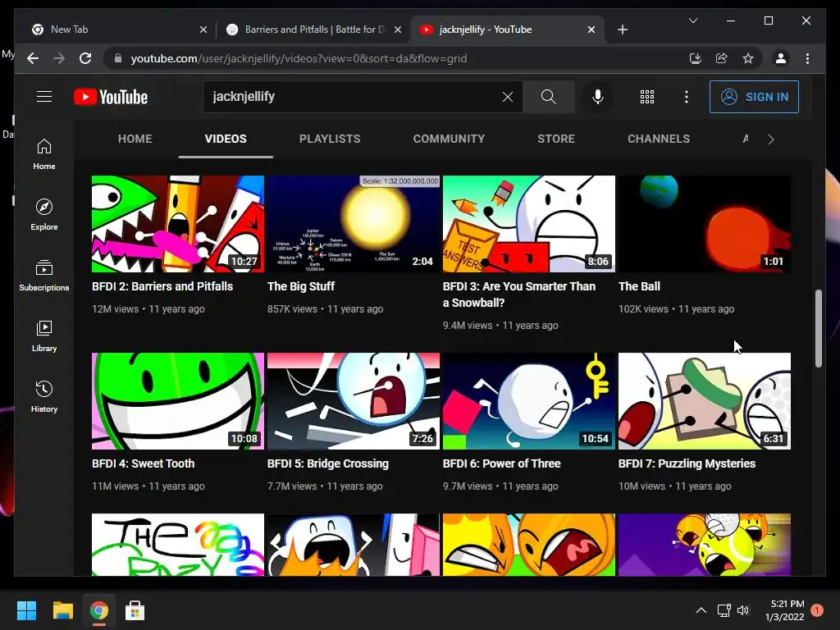Open The Ball video title
Screen dimensions: 840x630
(x=639, y=286)
